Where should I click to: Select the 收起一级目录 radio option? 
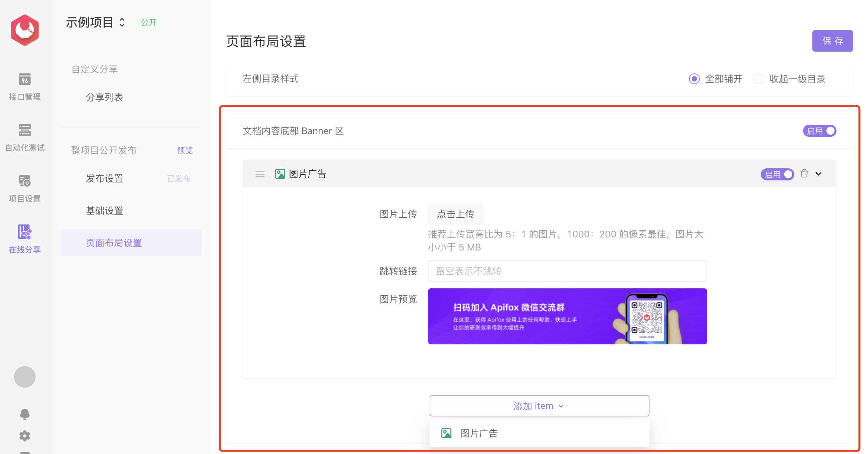pyautogui.click(x=759, y=78)
